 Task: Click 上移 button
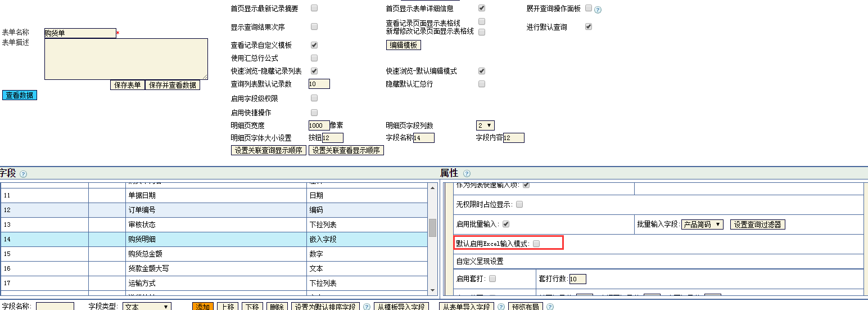[228, 307]
